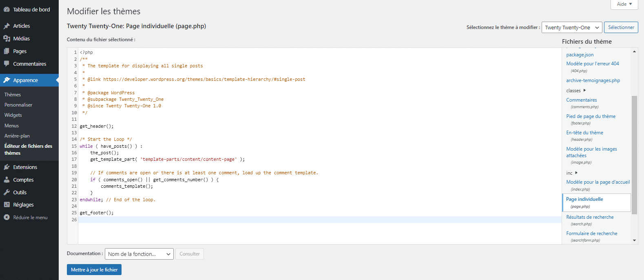Image resolution: width=644 pixels, height=280 pixels.
Task: Click the Extensions plugin icon
Action: pos(7,167)
